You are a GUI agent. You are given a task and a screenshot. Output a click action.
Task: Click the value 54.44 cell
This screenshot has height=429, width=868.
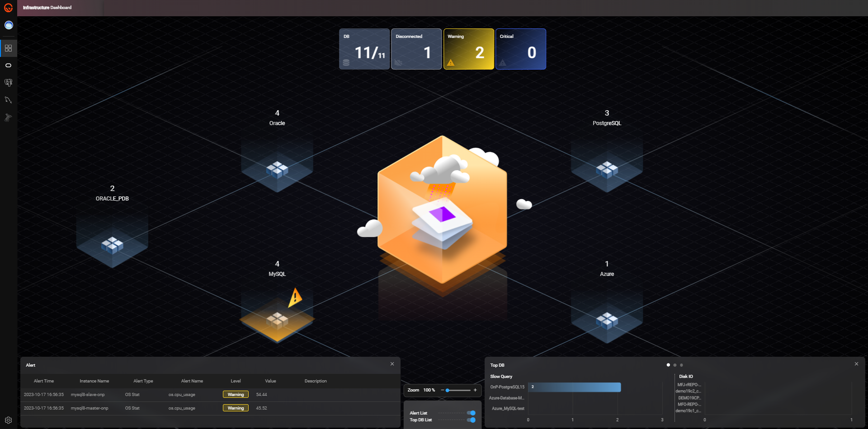(x=261, y=395)
